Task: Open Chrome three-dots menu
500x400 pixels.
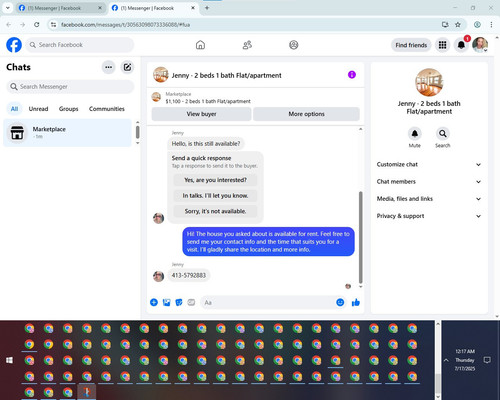Action: point(491,24)
